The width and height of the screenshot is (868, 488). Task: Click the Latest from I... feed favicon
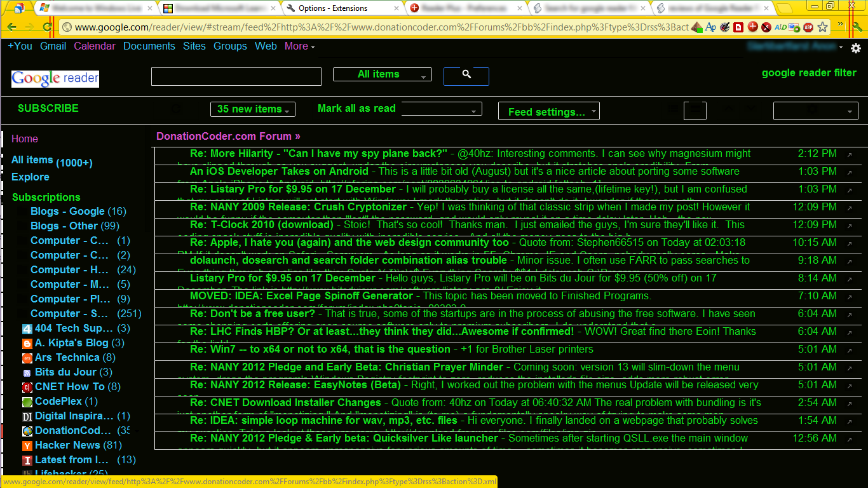coord(27,460)
